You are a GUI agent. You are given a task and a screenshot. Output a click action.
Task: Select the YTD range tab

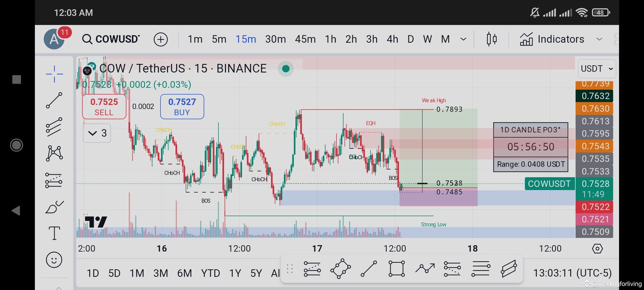[211, 273]
